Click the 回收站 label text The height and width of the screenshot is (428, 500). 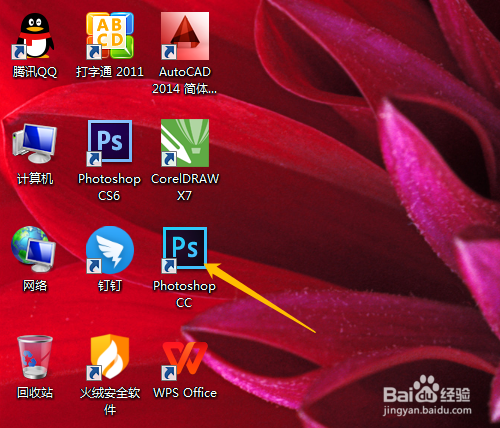click(35, 393)
